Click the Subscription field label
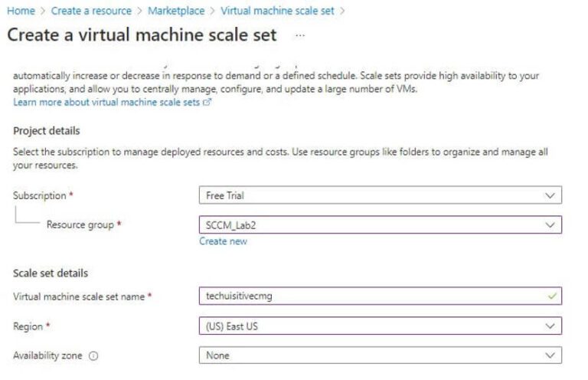This screenshot has height=380, width=588. tap(39, 195)
